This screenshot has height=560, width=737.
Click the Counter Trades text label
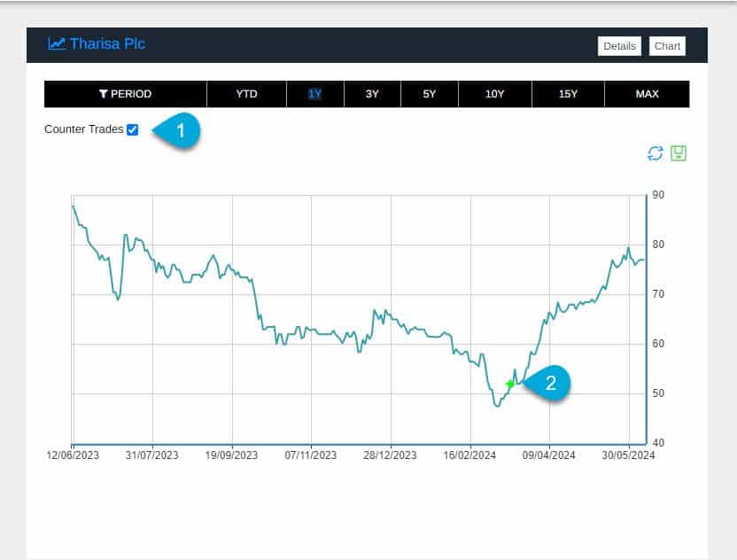tap(83, 129)
